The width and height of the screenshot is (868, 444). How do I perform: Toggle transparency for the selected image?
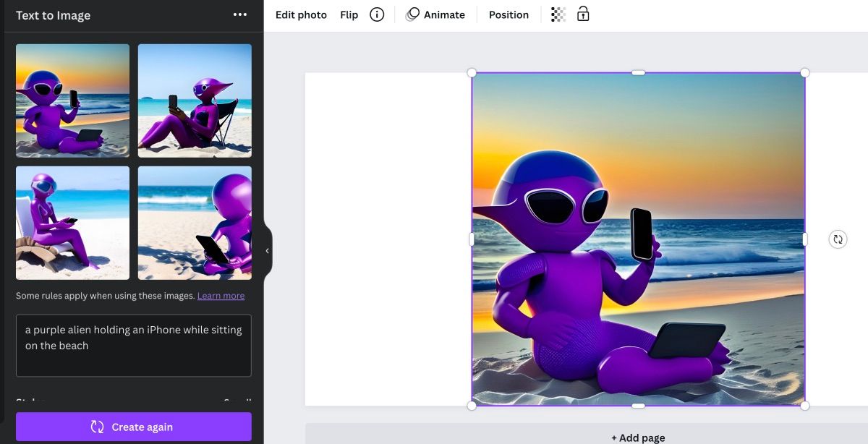(x=557, y=14)
